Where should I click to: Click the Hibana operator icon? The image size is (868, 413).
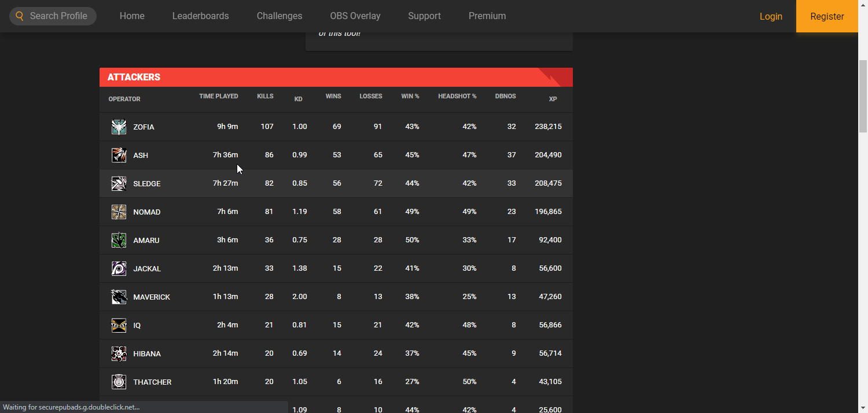tap(119, 353)
